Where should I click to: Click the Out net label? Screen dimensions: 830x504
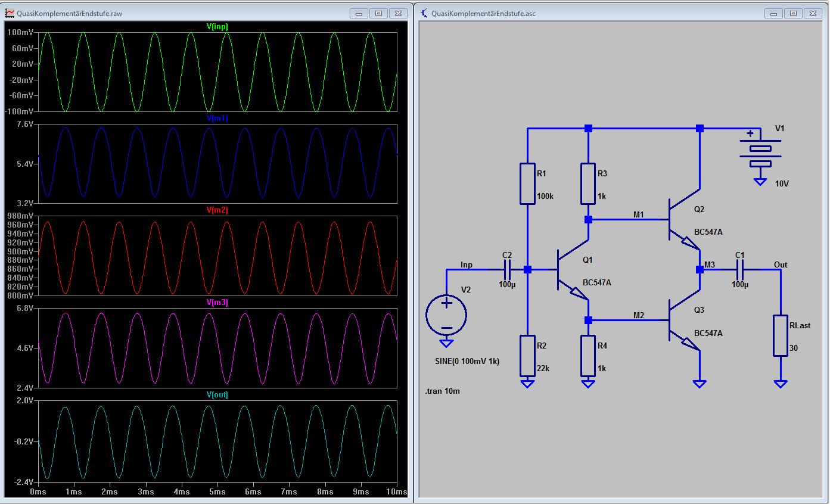pos(781,265)
